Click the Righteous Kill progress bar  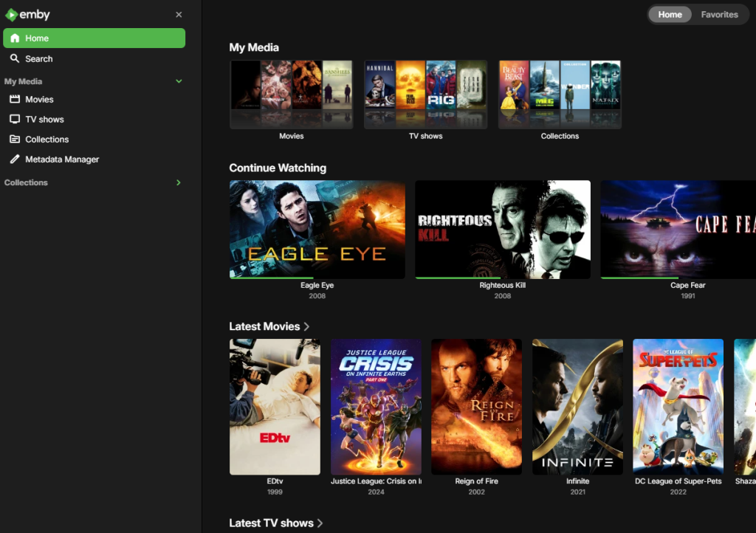502,278
